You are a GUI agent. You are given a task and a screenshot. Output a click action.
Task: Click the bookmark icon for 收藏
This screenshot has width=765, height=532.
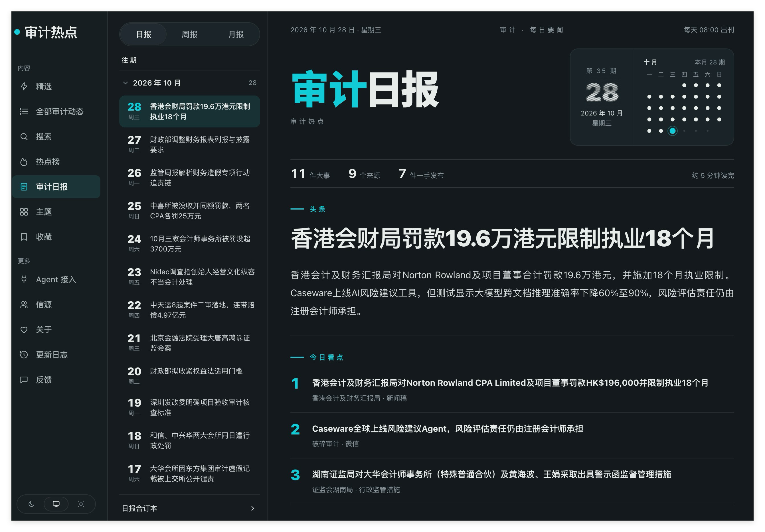point(24,237)
